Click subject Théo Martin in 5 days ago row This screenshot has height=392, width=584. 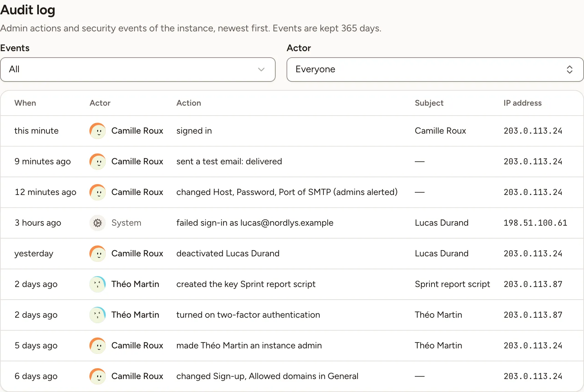pyautogui.click(x=438, y=346)
